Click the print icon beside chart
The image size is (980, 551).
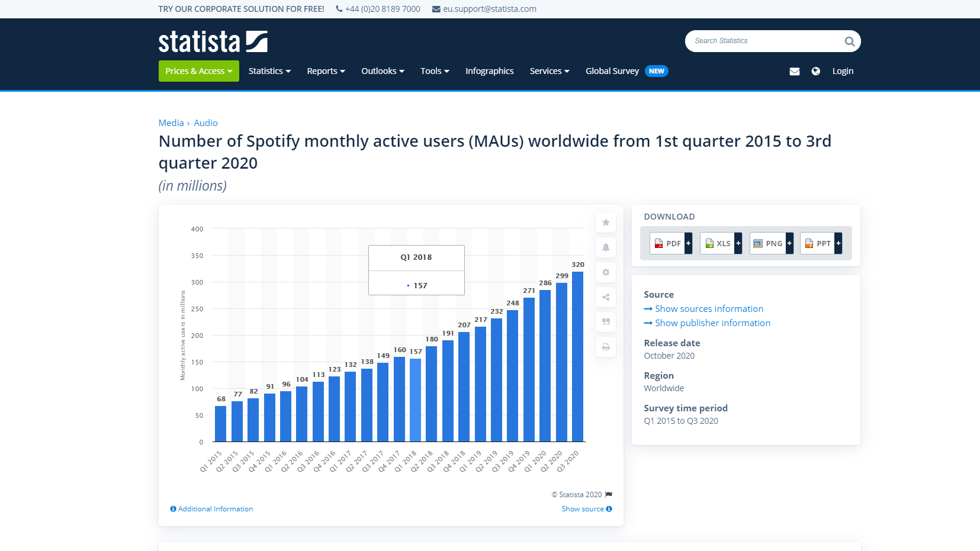(x=605, y=347)
